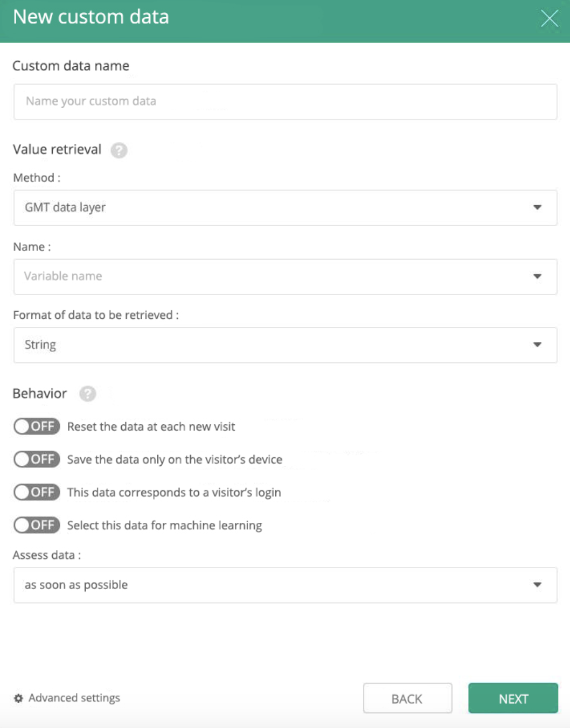Open Advanced settings link
570x728 pixels.
[x=74, y=698]
